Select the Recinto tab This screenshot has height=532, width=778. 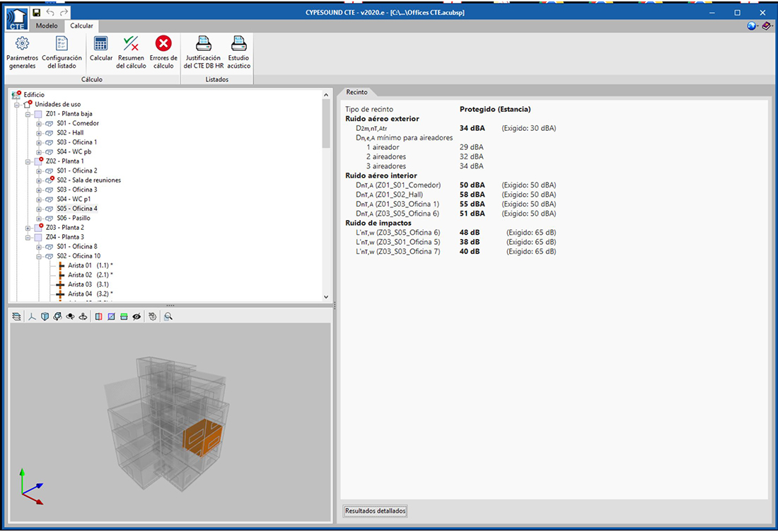(x=356, y=92)
